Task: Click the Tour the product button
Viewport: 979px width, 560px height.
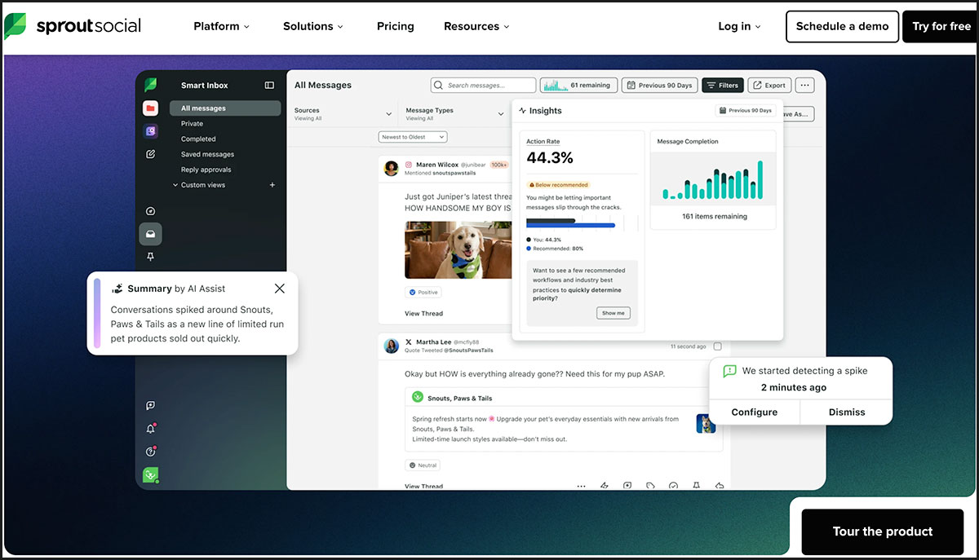Action: click(x=882, y=531)
